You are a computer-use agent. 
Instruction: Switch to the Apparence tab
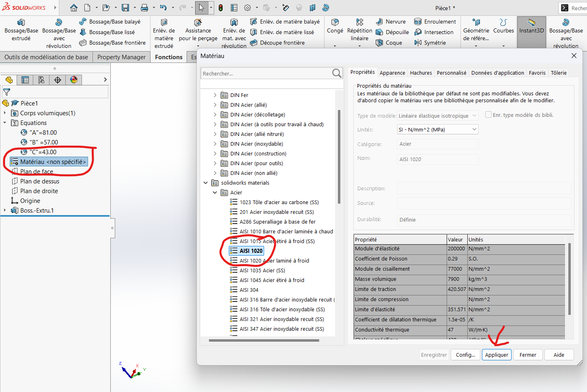pos(392,73)
